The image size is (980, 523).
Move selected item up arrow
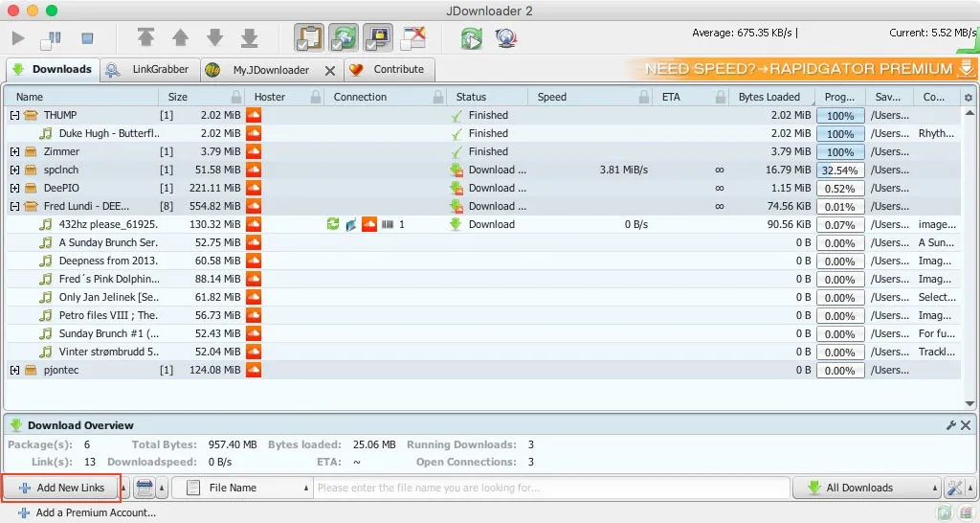click(181, 37)
